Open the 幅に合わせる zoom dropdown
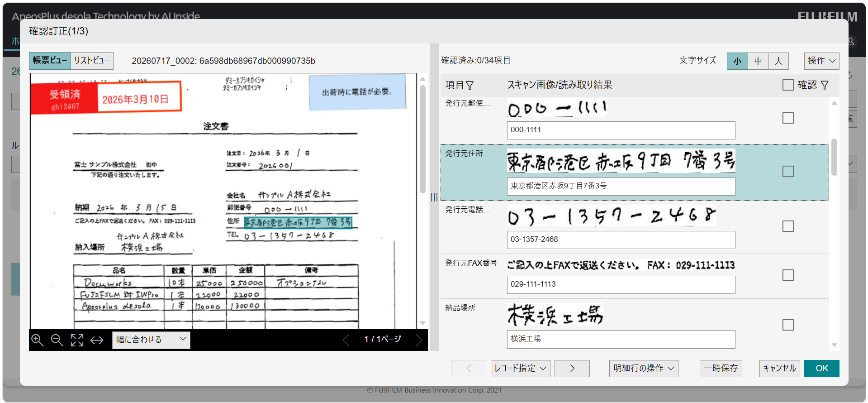The width and height of the screenshot is (868, 403). coord(151,340)
